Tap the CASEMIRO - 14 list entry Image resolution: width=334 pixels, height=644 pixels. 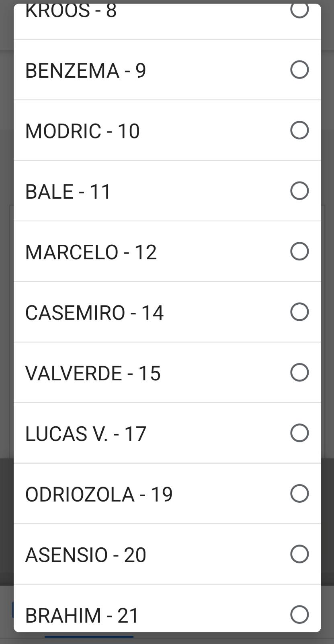point(94,313)
